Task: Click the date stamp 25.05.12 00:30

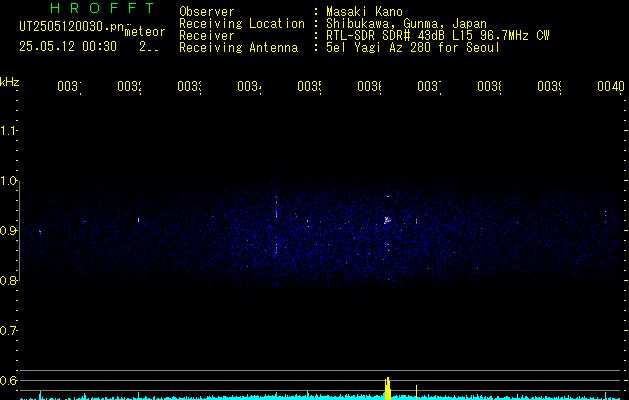Action: tap(68, 47)
